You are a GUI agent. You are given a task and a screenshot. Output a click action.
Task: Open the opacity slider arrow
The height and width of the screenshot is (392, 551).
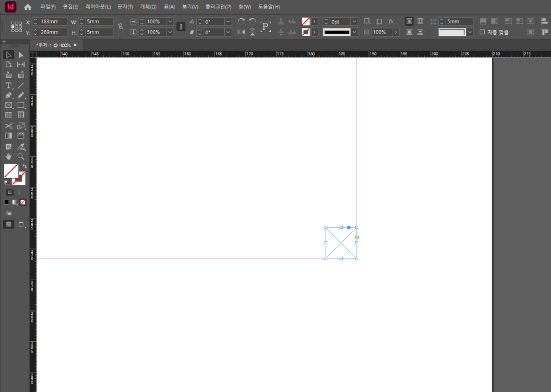(396, 32)
